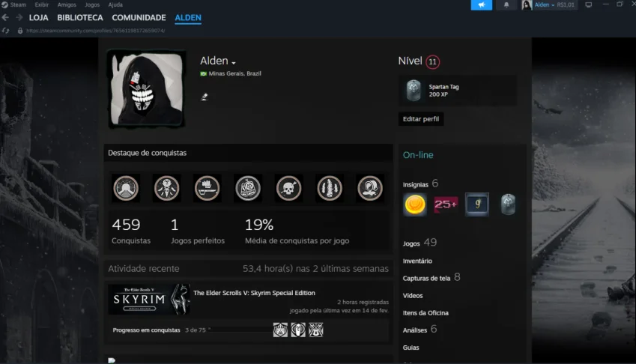Viewport: 636px width, 364px height.
Task: Open the Exibir menu
Action: tap(41, 4)
